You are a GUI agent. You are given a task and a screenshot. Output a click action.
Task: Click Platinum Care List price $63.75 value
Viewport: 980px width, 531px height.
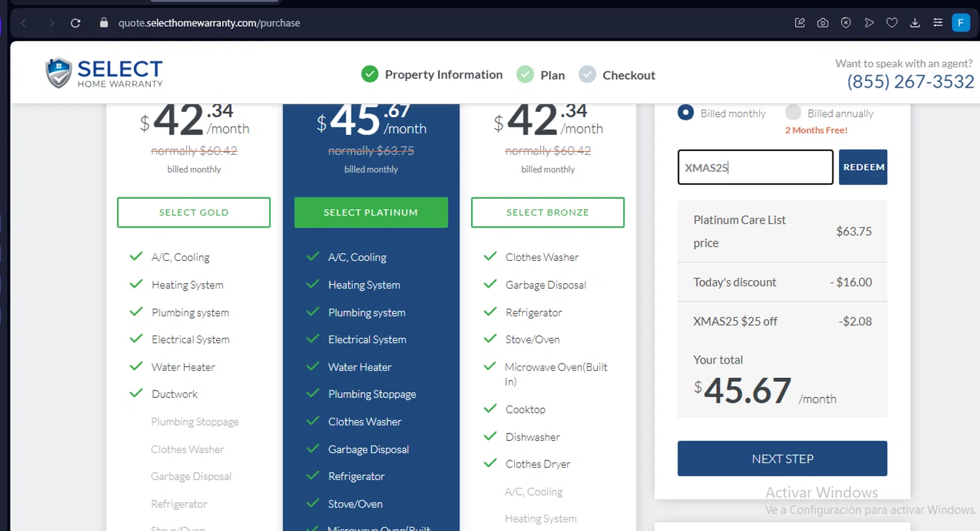[x=854, y=231]
